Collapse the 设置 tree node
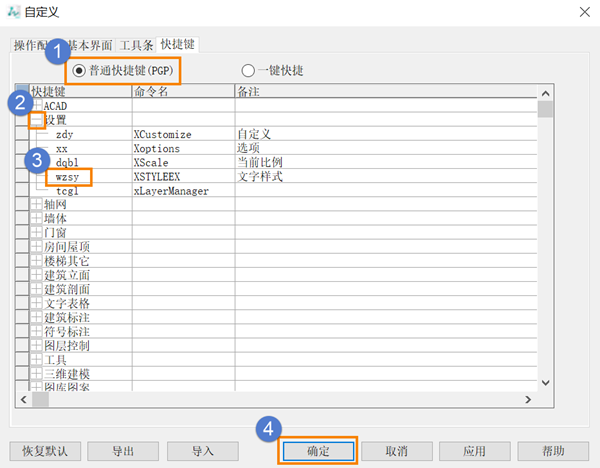The image size is (600, 468). (x=37, y=120)
